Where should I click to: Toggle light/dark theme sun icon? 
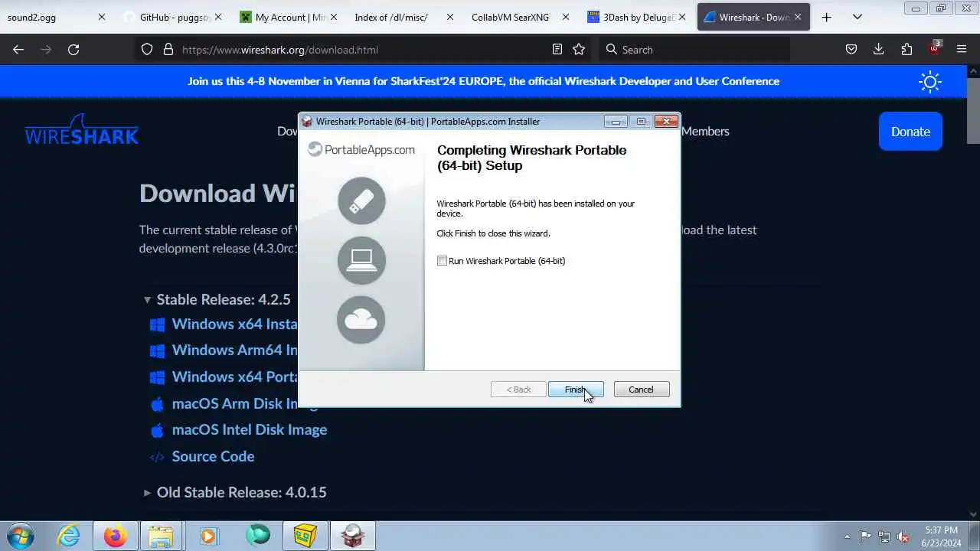[930, 81]
